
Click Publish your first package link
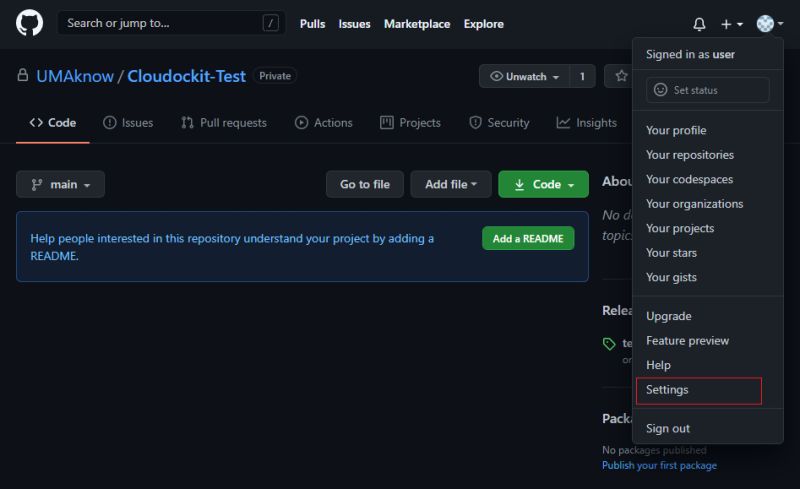coord(659,466)
